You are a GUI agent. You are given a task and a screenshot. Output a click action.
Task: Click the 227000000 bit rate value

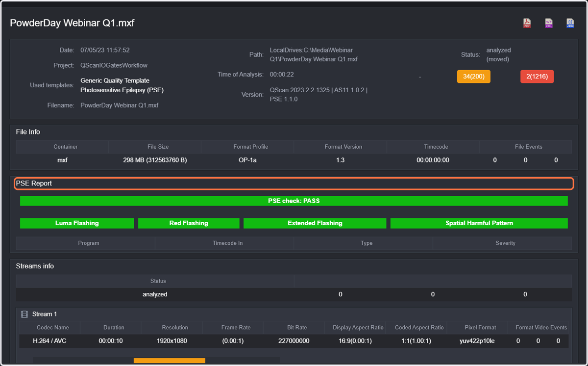[294, 340]
